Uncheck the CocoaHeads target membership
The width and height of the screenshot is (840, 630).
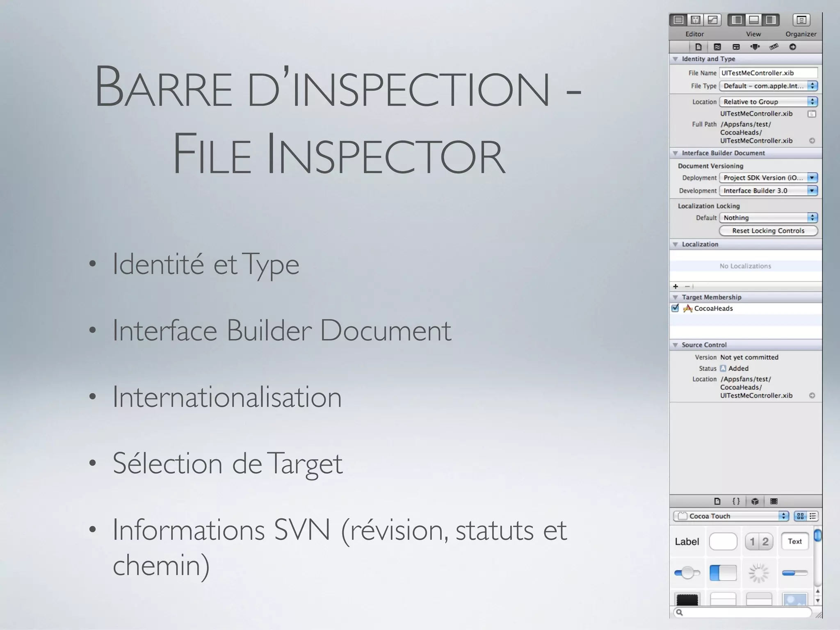675,308
